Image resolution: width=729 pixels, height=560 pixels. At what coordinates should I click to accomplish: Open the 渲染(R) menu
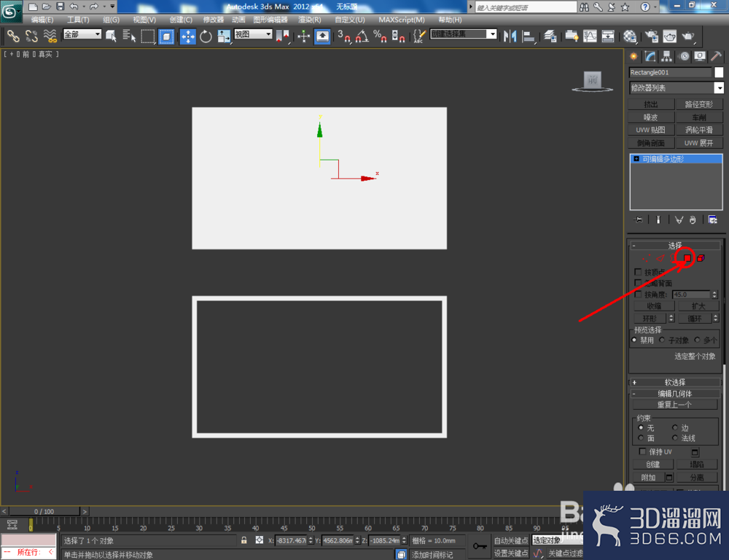(x=310, y=20)
